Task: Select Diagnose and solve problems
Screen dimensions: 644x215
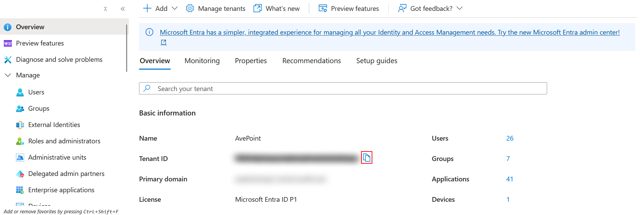Action: [59, 60]
